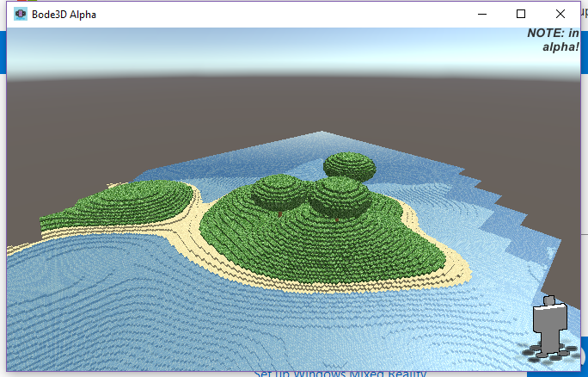Click the dark pads beneath the character
588x377 pixels.
click(547, 349)
